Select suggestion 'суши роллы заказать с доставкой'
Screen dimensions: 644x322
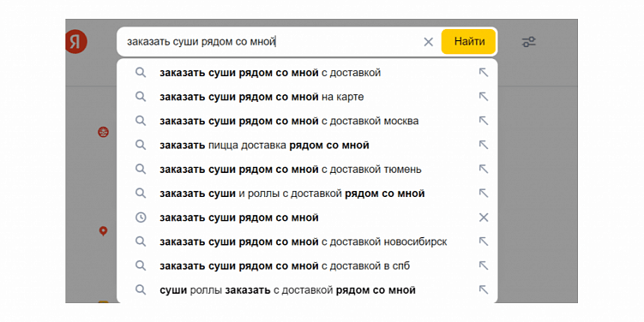[307, 290]
